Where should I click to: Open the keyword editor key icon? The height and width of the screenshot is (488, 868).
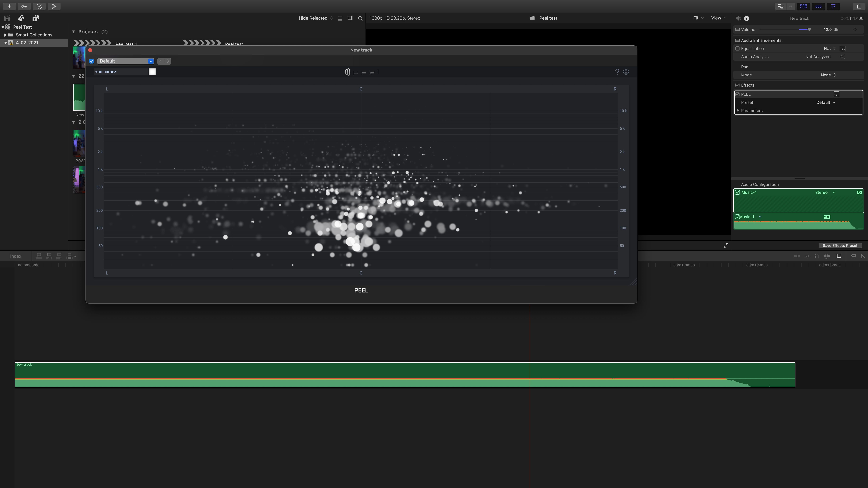(x=24, y=6)
